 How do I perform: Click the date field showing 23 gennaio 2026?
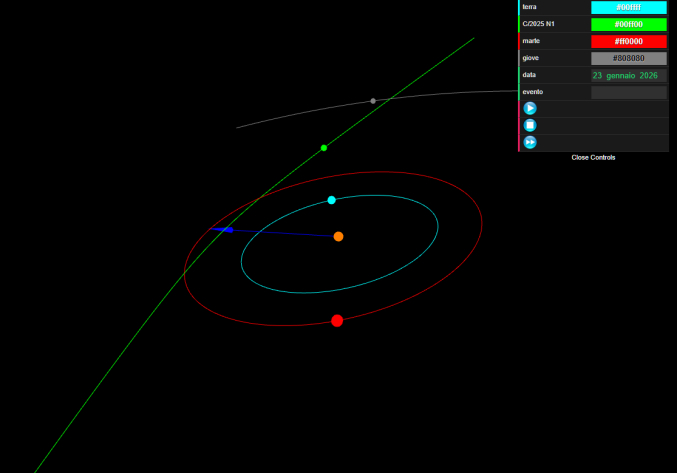click(628, 75)
